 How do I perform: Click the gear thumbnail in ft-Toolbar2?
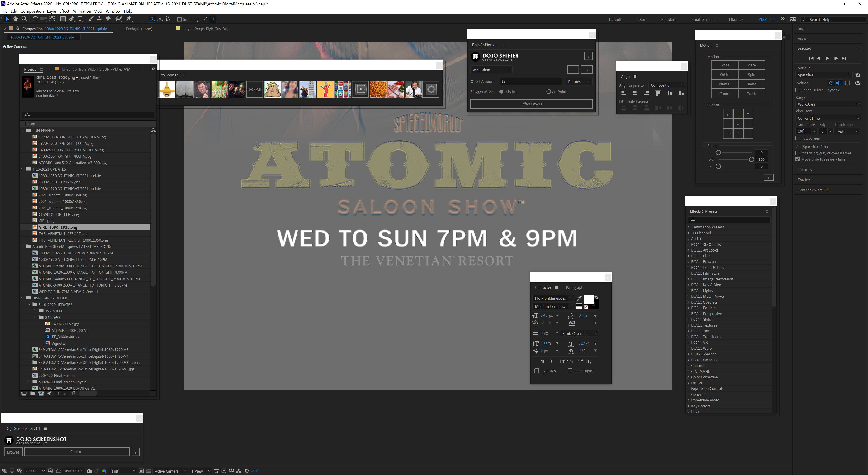[431, 89]
